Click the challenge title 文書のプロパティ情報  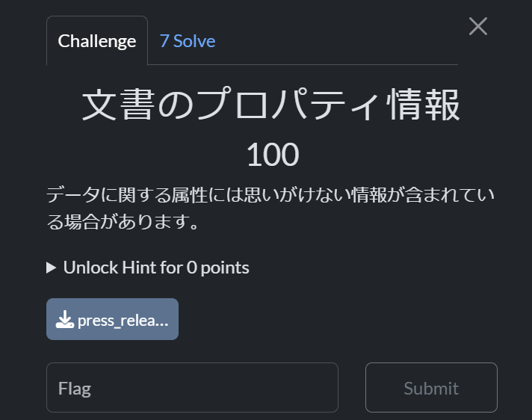pos(270,105)
